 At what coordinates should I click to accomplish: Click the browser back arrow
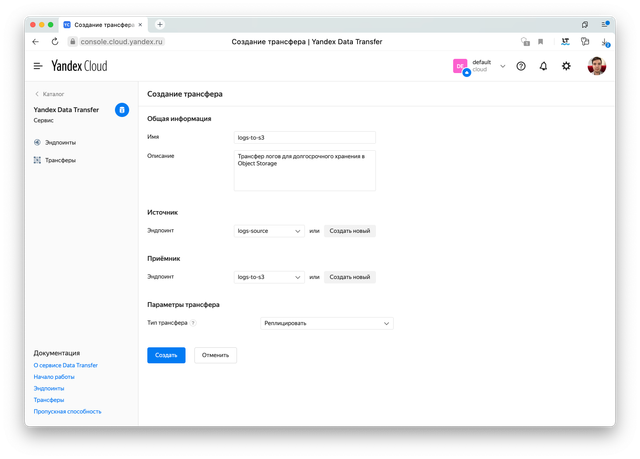point(37,42)
